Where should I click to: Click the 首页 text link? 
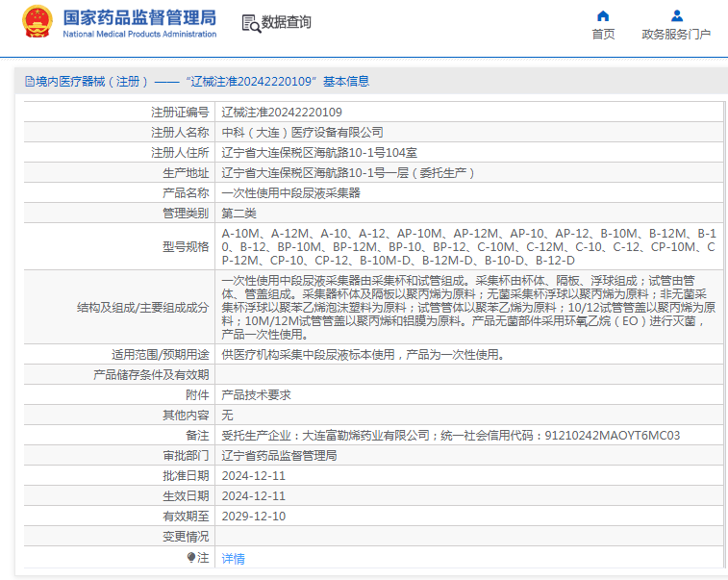point(603,35)
